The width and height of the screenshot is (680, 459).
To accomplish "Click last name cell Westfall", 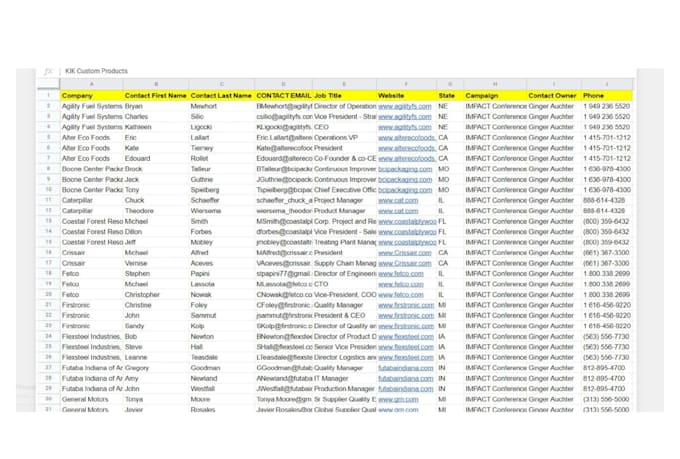I will [222, 389].
